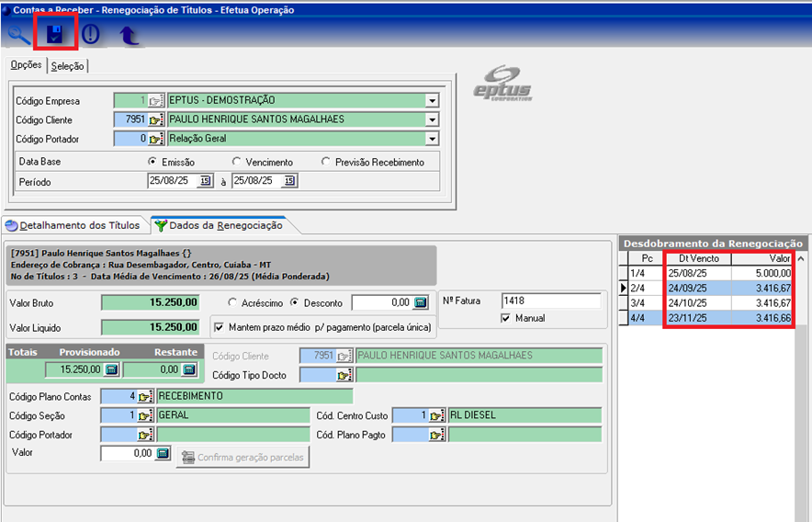Expand the PAULO HENRIQUE client dropdown

pyautogui.click(x=432, y=119)
